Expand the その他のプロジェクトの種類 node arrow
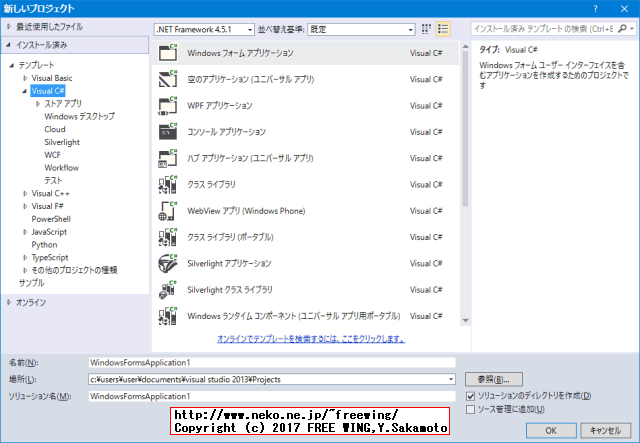 point(25,270)
